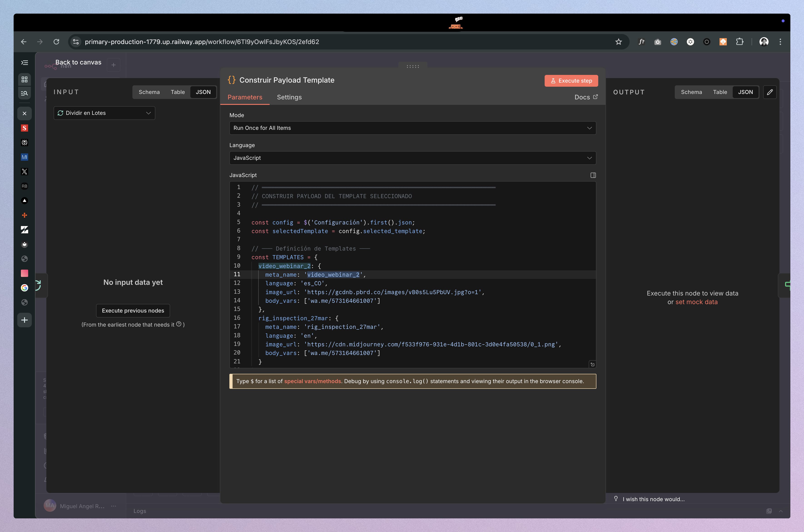Screen dimensions: 804x532
Task: Switch the OUTPUT view to Table
Action: 720,92
